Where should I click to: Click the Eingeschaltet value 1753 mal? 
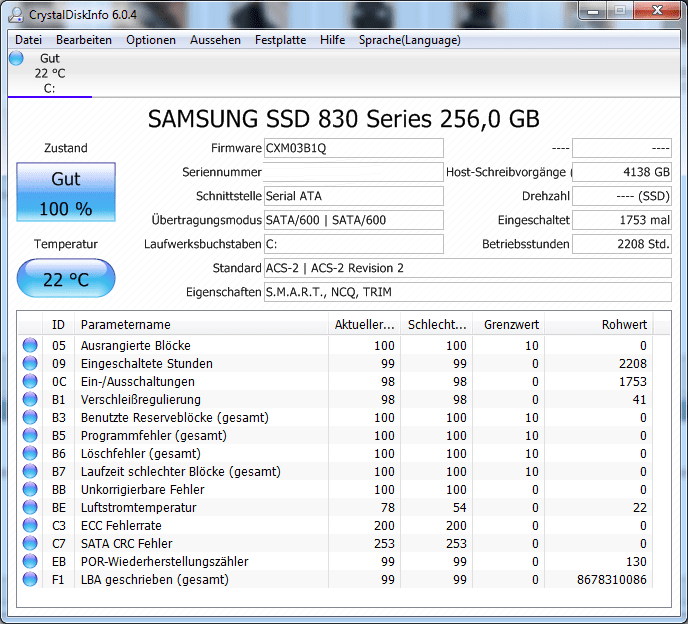622,220
